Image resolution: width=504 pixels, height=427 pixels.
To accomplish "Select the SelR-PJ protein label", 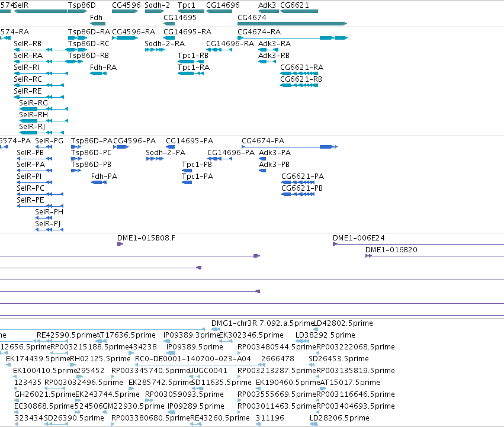I will pyautogui.click(x=47, y=223).
